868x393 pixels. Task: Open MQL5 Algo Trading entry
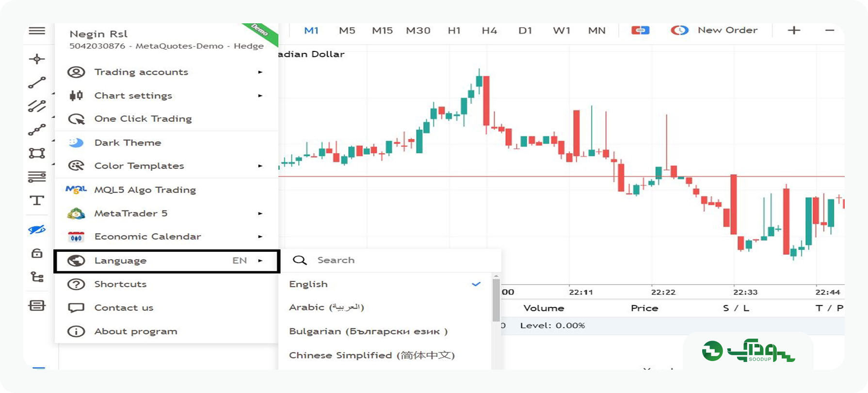click(x=166, y=190)
